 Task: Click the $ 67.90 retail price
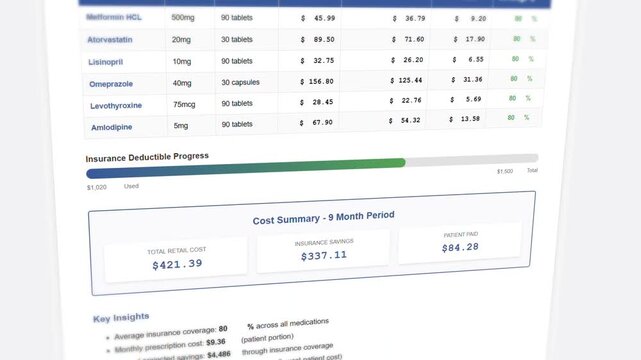pyautogui.click(x=316, y=122)
